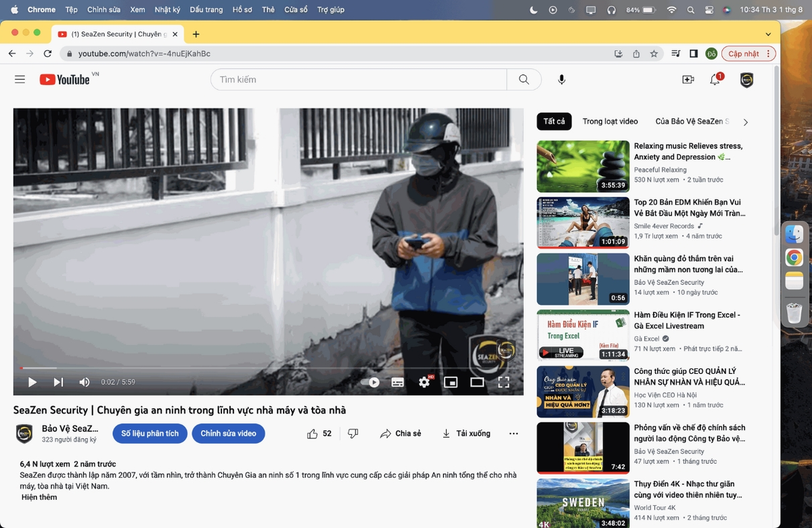Start voice search with microphone icon
The height and width of the screenshot is (528, 812).
point(562,79)
